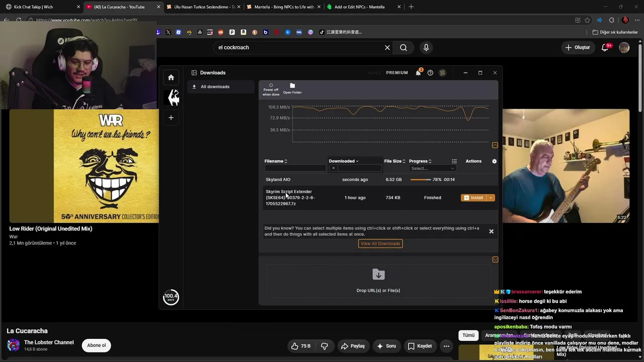Click the list view icon beside Progress

pyautogui.click(x=454, y=161)
